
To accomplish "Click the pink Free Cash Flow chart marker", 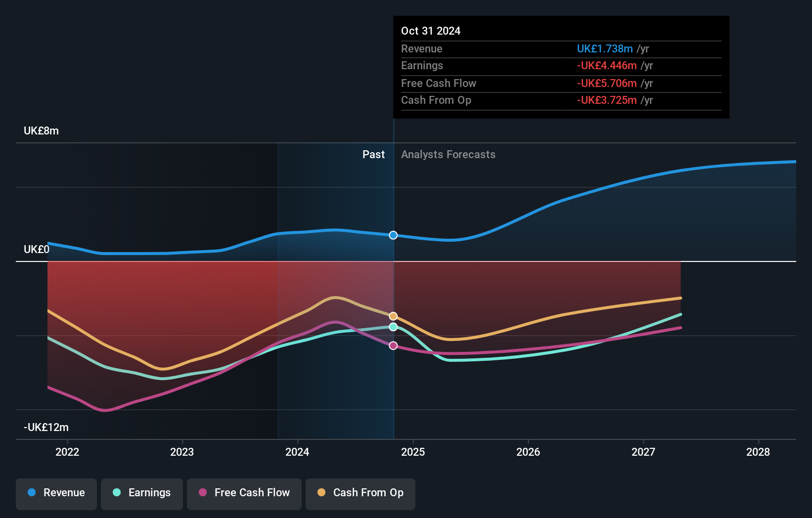I will click(x=393, y=345).
